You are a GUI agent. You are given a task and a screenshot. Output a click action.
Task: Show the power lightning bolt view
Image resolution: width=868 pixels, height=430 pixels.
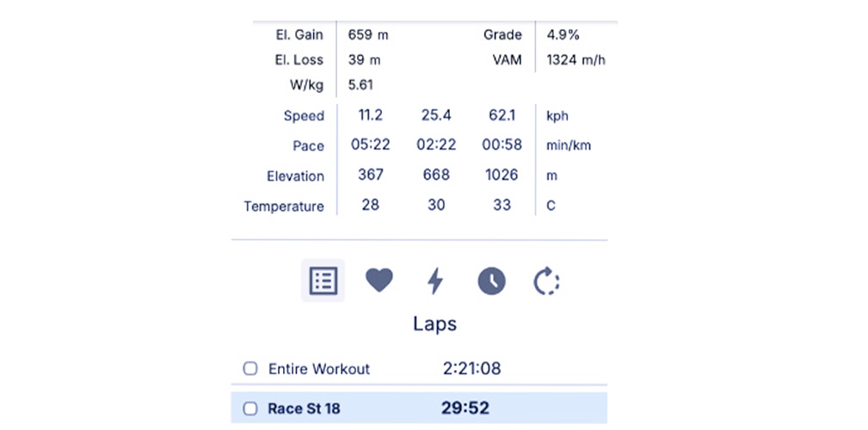point(435,280)
